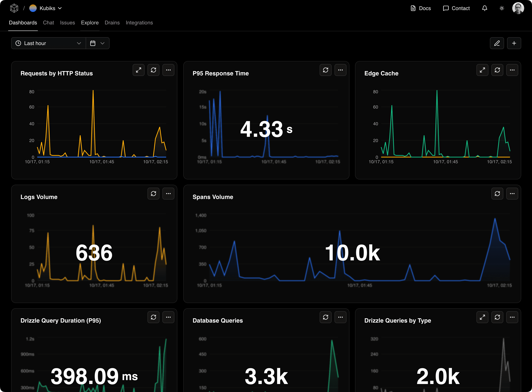
Task: Open the dashboard edit pencil icon
Action: 497,43
